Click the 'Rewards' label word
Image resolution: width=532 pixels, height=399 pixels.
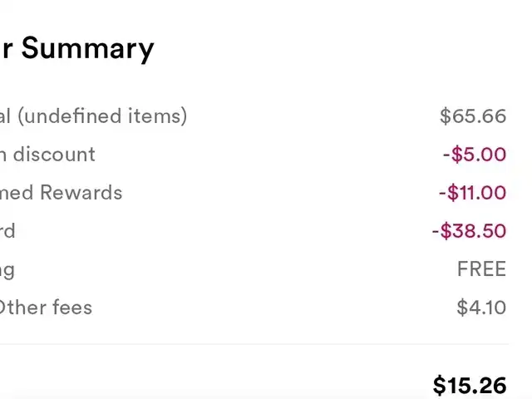coord(81,193)
